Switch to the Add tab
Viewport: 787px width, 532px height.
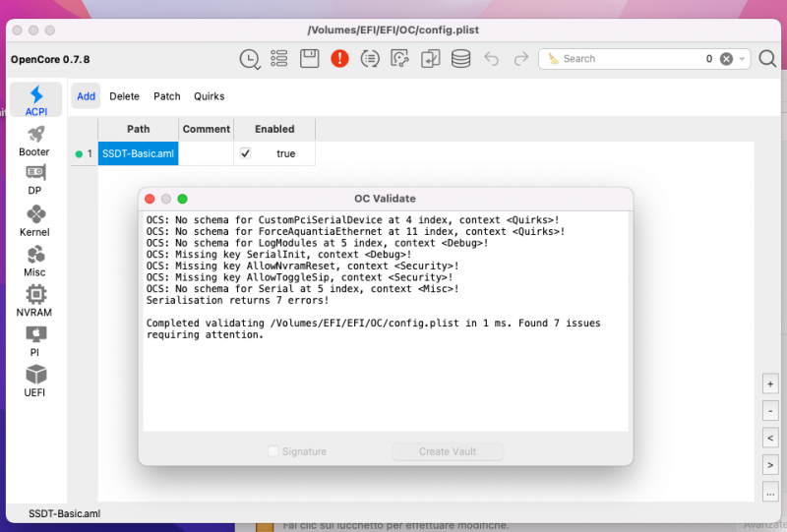pyautogui.click(x=86, y=95)
